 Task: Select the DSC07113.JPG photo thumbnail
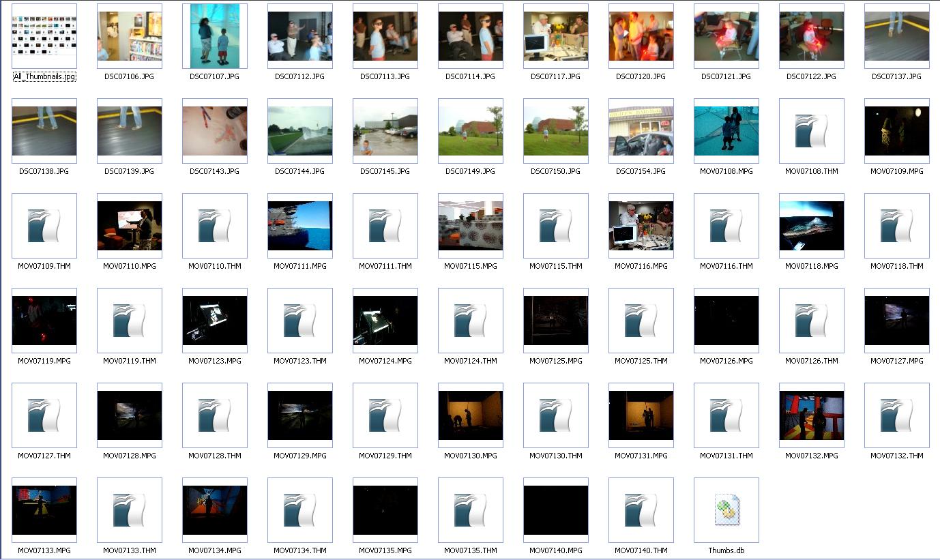point(385,36)
